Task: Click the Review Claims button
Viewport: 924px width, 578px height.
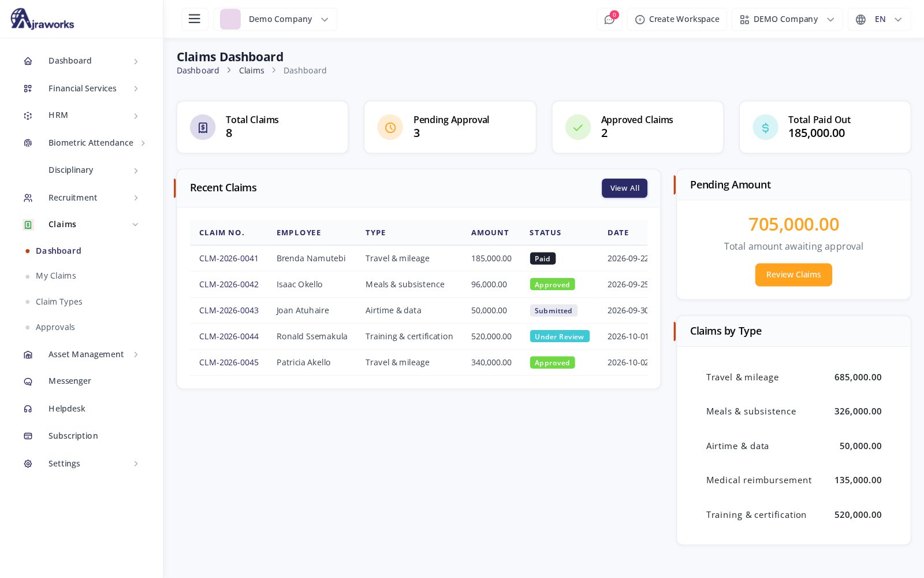Action: 793,275
